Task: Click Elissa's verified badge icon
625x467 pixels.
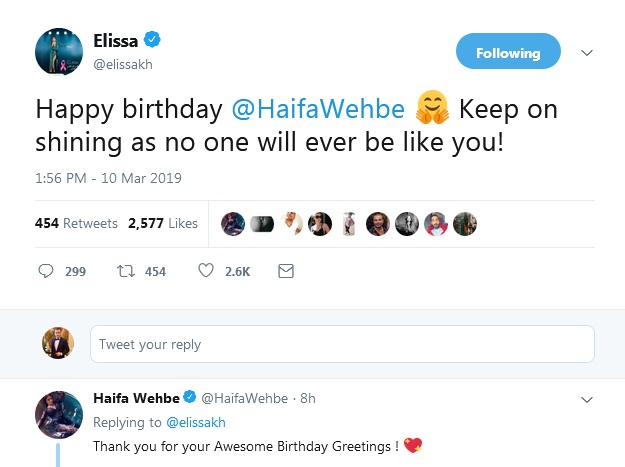Action: [152, 41]
